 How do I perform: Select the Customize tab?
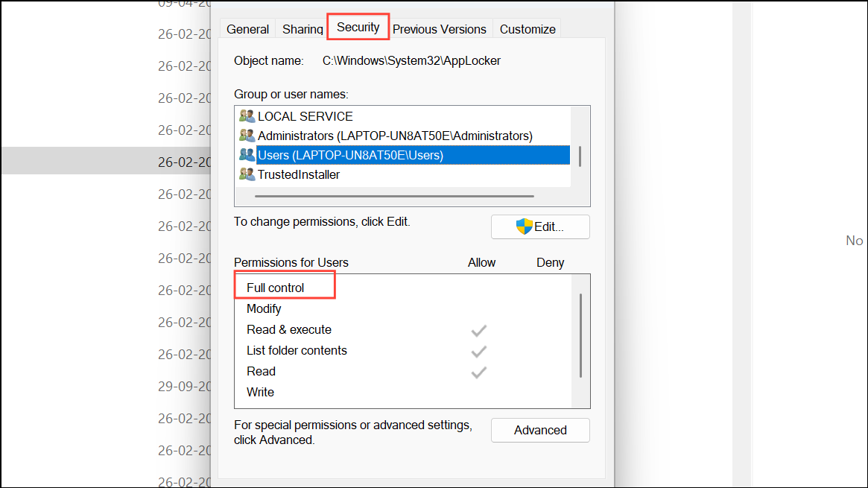pos(527,28)
